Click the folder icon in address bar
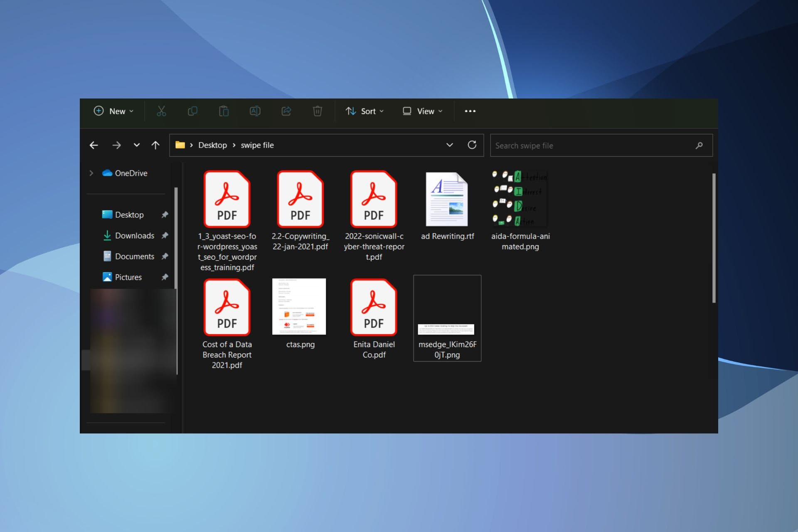798x532 pixels. [180, 145]
